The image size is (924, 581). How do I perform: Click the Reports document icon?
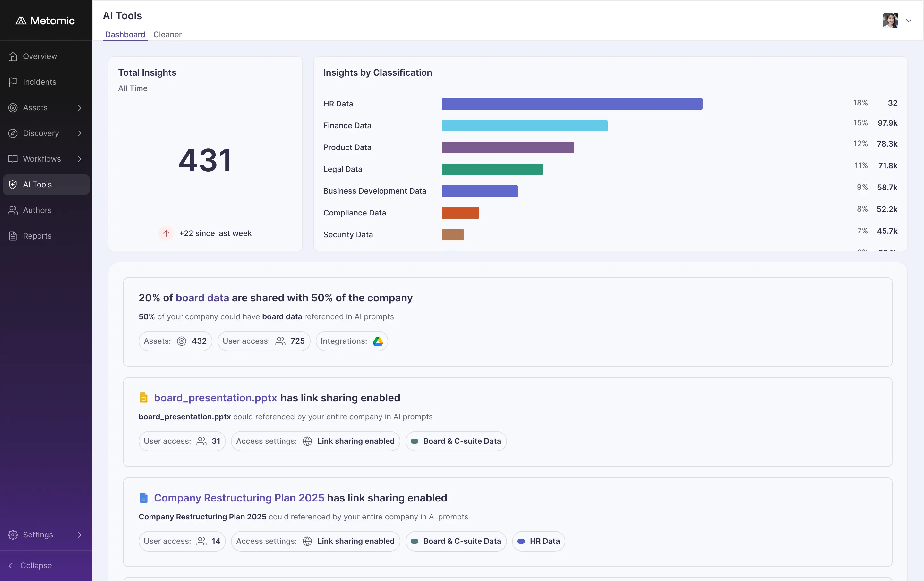pos(13,236)
